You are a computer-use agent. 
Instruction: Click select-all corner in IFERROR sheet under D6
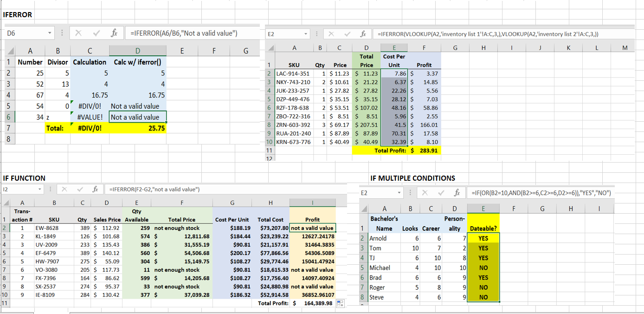pyautogui.click(x=9, y=51)
